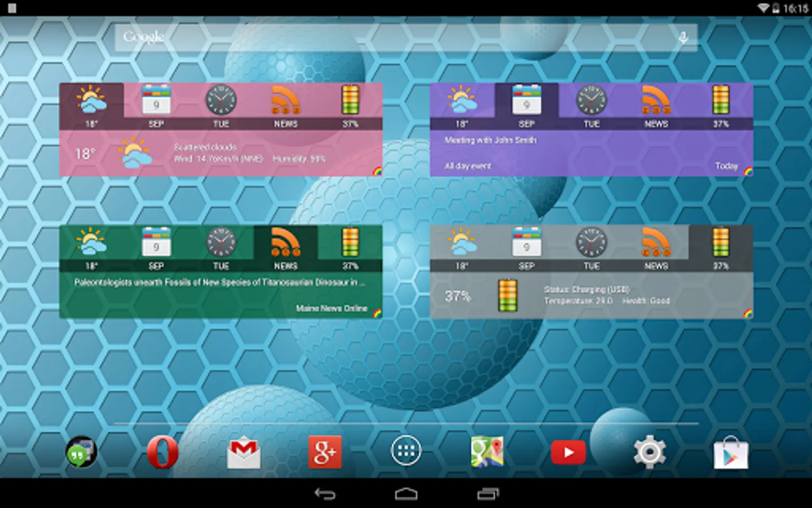Tap 37% battery level in gray widget
The height and width of the screenshot is (508, 812).
458,296
